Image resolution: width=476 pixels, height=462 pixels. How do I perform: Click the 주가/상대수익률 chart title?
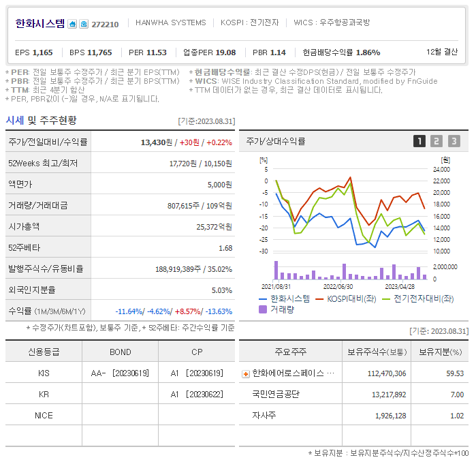click(x=276, y=141)
